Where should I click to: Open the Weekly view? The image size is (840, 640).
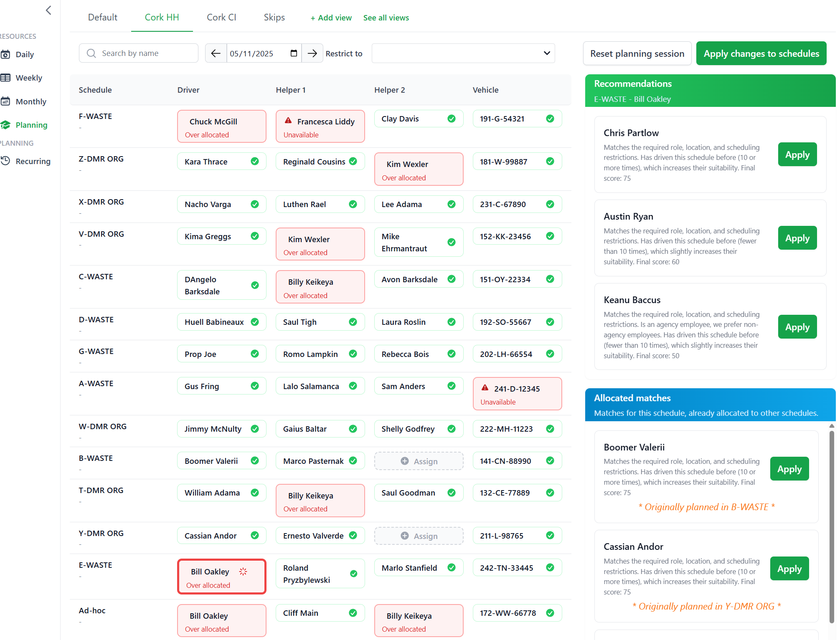click(x=28, y=78)
